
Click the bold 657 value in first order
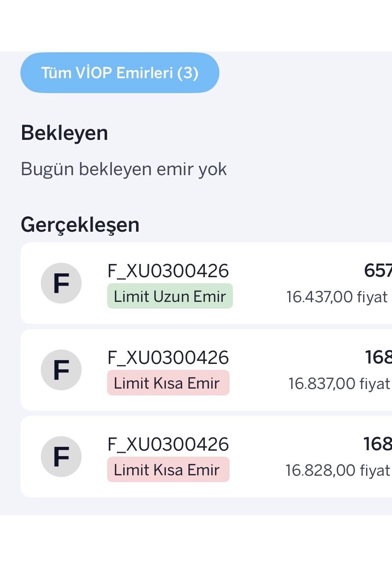click(378, 271)
